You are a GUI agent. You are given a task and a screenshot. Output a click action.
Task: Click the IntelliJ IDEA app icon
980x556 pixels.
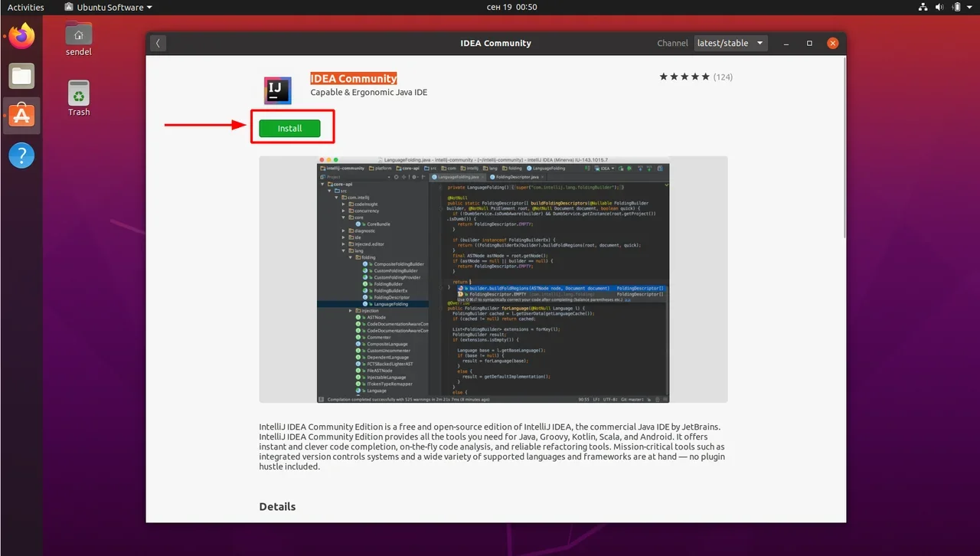[x=277, y=90]
